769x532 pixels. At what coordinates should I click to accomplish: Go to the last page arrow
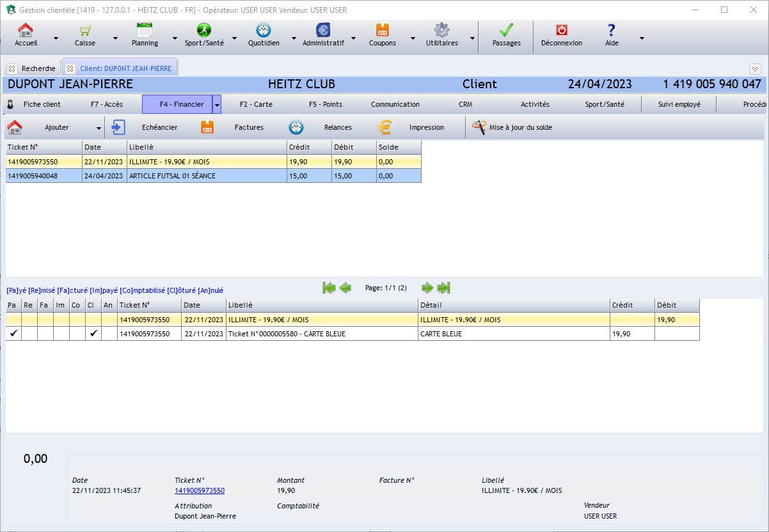point(444,288)
